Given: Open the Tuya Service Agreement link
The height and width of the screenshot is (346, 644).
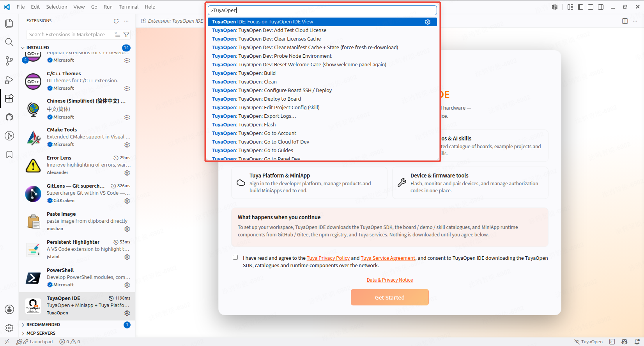Looking at the screenshot, I should coord(388,258).
